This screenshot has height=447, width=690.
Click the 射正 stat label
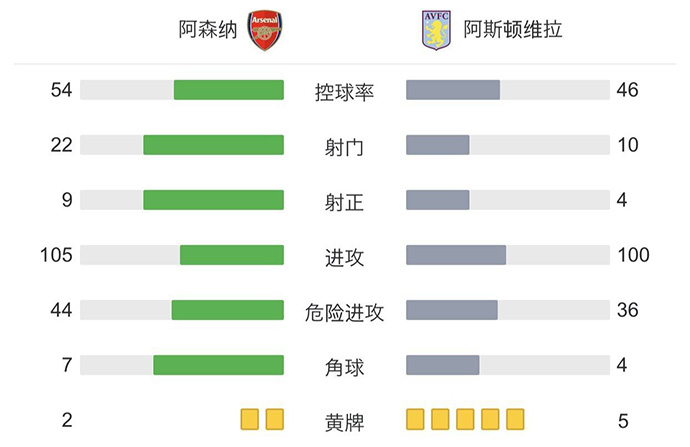click(344, 201)
